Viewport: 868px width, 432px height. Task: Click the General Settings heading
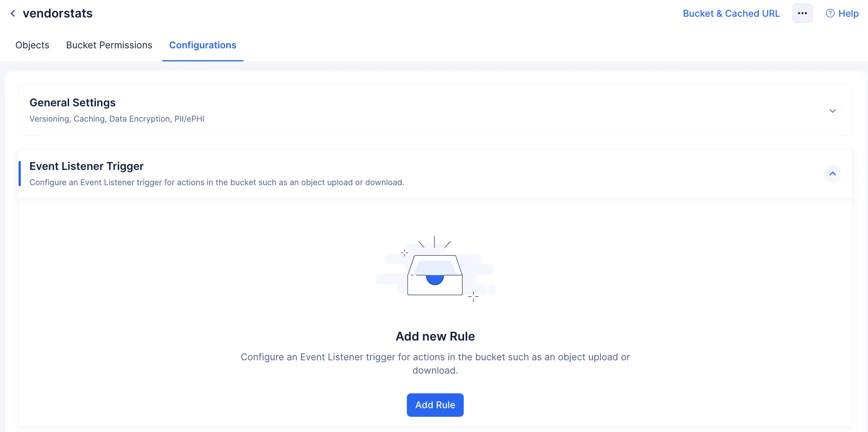coord(72,103)
